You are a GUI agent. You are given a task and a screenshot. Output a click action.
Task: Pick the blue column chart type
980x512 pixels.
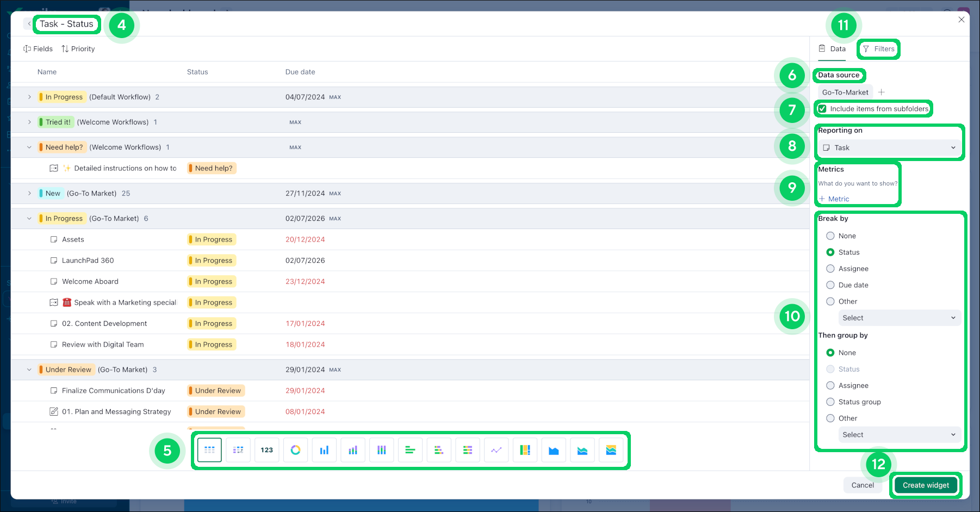click(324, 450)
